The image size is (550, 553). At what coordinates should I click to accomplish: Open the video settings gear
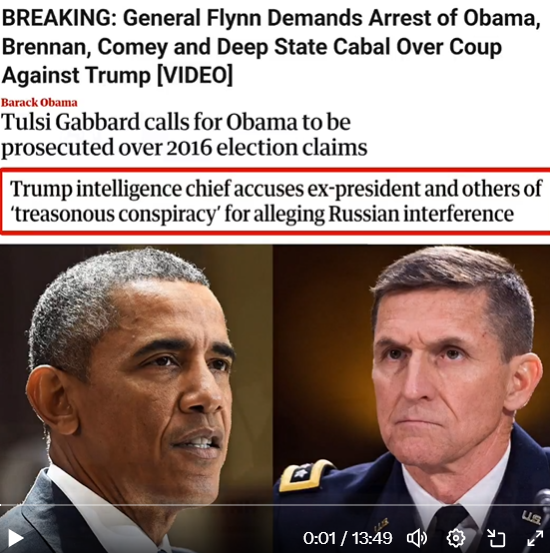click(x=456, y=538)
